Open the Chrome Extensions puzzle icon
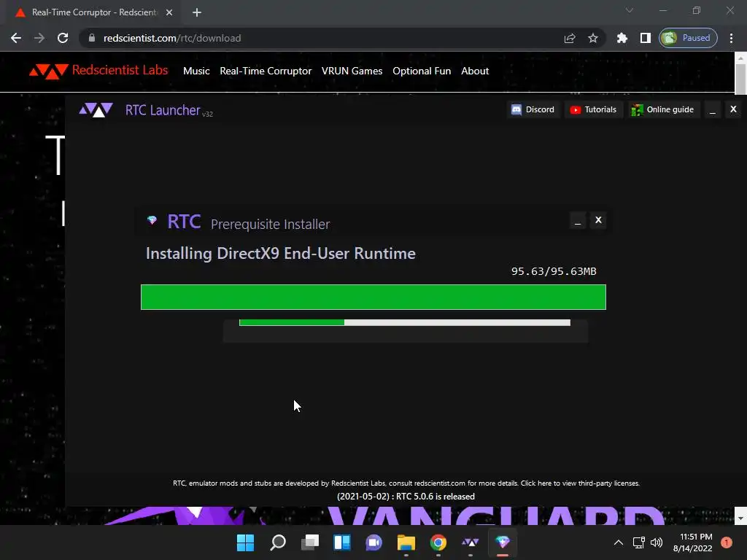747x560 pixels. 622,38
